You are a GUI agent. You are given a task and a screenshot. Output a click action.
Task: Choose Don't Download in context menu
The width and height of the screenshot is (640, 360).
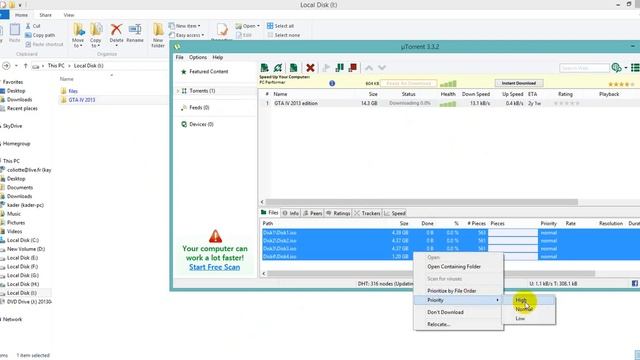[x=458, y=312]
